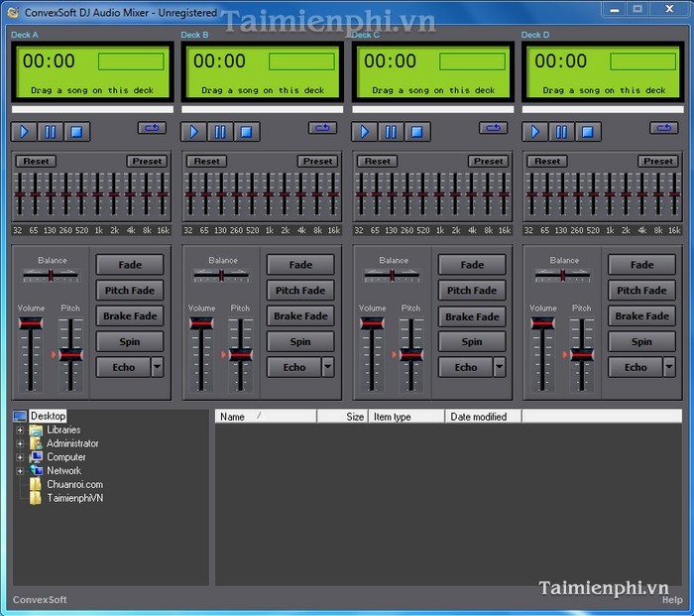The width and height of the screenshot is (694, 616).
Task: Sort file list by Date modified
Action: pos(484,417)
